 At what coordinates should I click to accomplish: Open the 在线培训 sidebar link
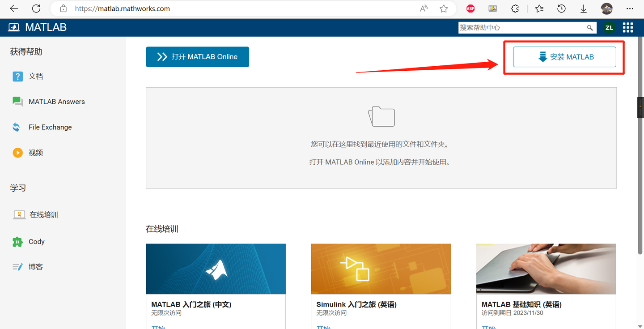click(x=44, y=215)
